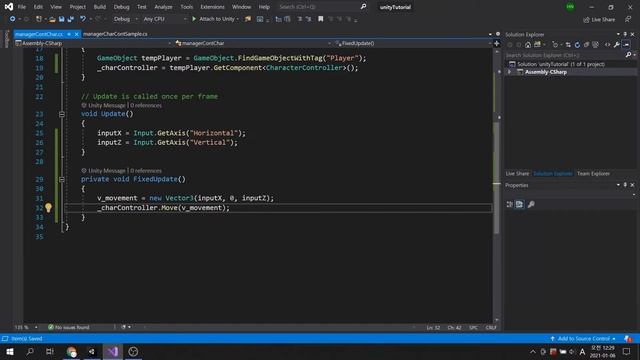
Task: Open the File menu
Action: pyautogui.click(x=22, y=7)
